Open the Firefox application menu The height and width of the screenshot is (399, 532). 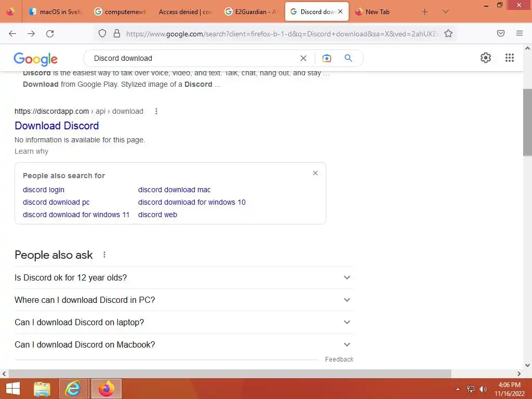tap(520, 33)
